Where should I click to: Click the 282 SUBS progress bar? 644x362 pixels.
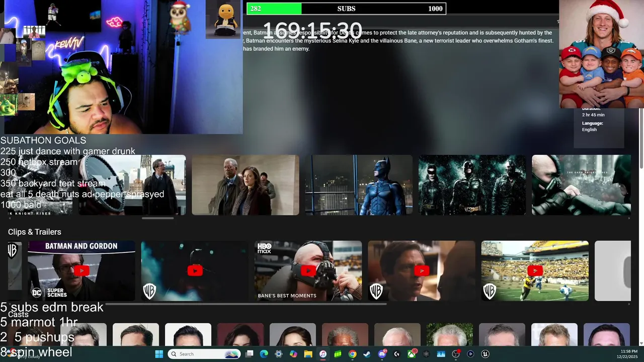click(346, 9)
